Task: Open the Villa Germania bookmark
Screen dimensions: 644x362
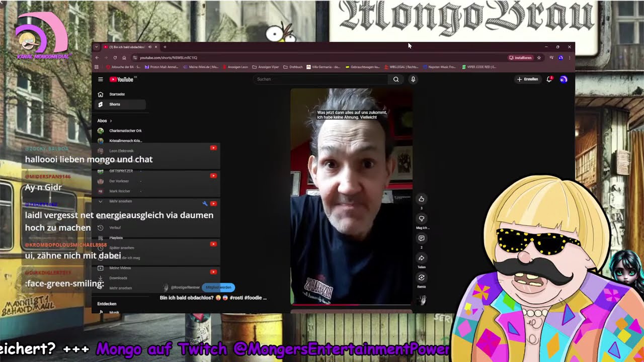Action: pos(324,67)
